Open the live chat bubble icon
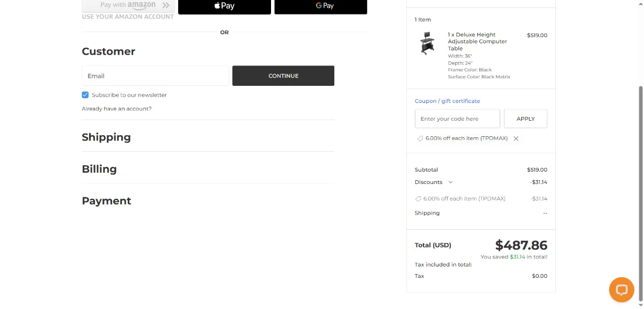644x309 pixels. coord(621,290)
